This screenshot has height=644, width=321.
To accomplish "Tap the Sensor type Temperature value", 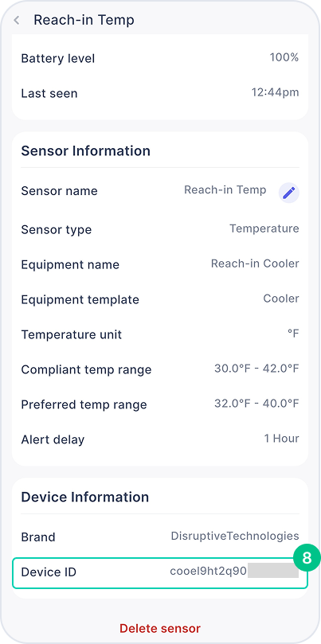I will coord(264,228).
